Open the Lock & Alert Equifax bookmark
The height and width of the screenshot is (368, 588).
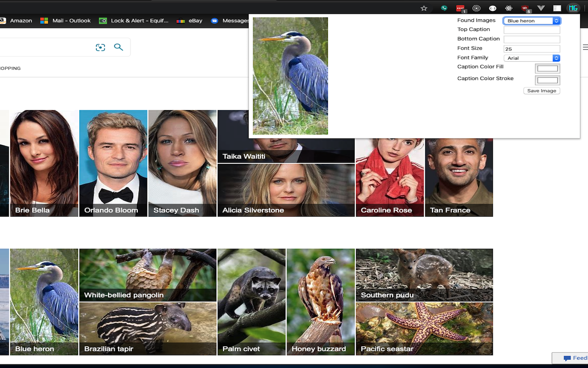click(x=134, y=21)
